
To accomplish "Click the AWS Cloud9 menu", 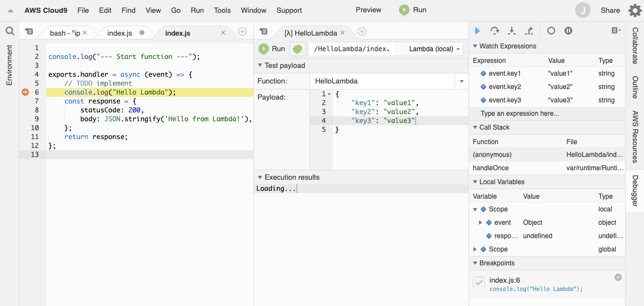I will coord(46,10).
